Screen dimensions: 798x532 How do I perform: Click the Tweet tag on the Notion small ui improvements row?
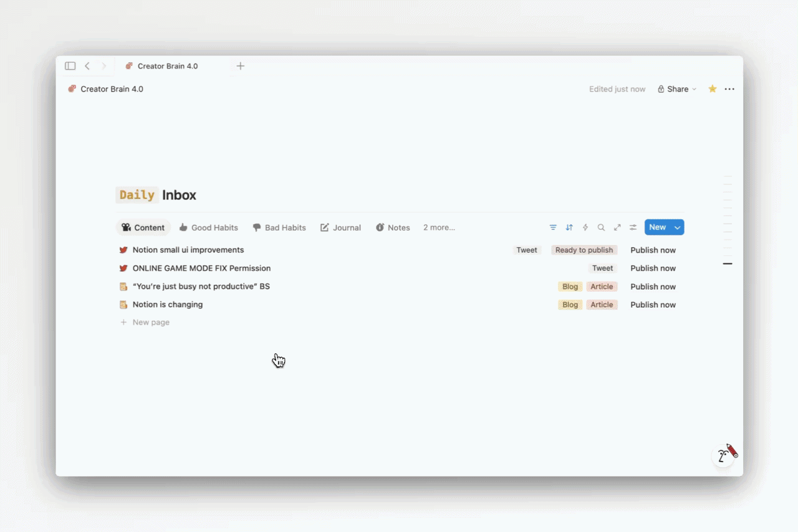(526, 250)
